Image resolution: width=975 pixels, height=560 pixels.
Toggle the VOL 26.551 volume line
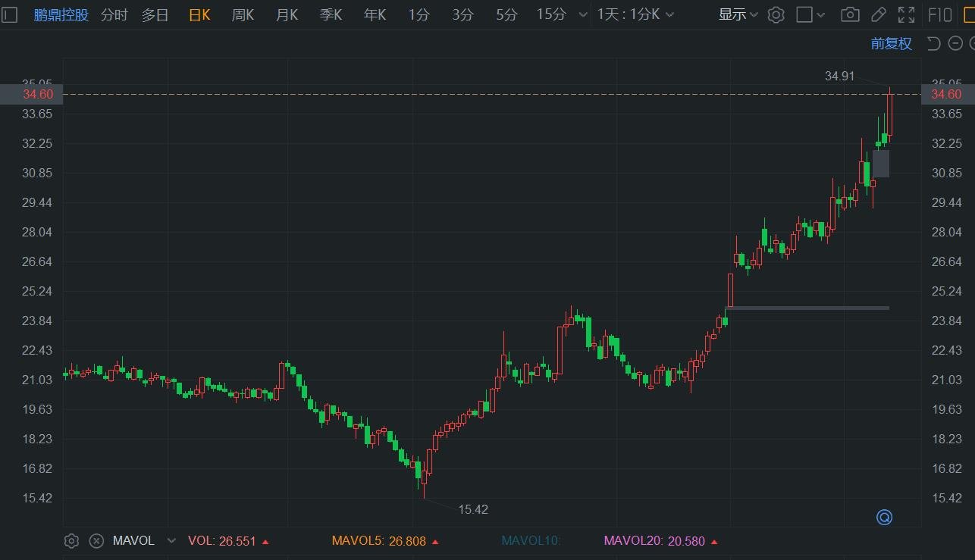click(x=228, y=541)
